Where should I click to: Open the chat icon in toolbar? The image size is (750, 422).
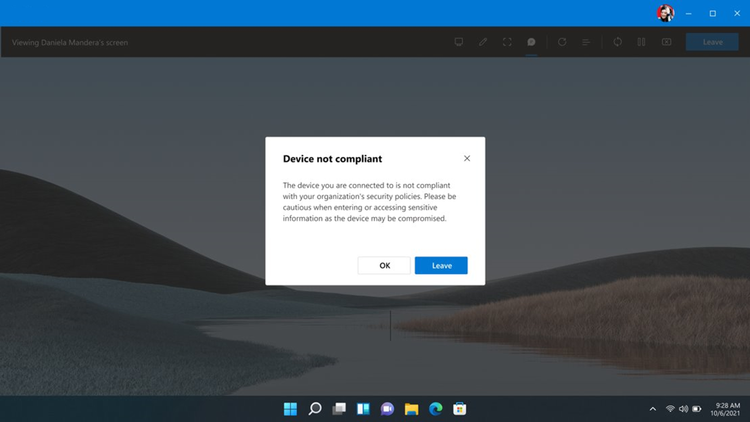click(531, 42)
